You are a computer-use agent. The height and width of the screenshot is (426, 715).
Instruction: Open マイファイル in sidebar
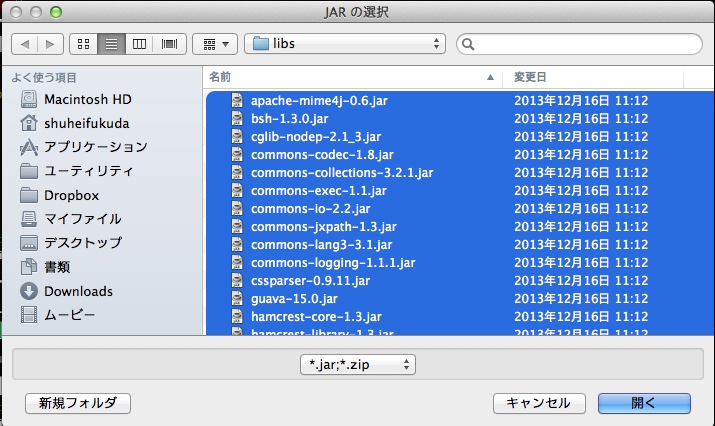pyautogui.click(x=71, y=219)
